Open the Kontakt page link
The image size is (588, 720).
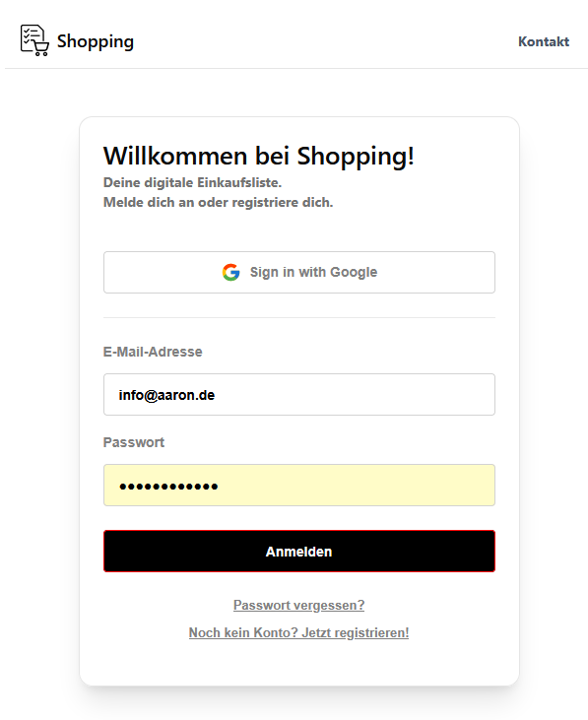pyautogui.click(x=544, y=41)
